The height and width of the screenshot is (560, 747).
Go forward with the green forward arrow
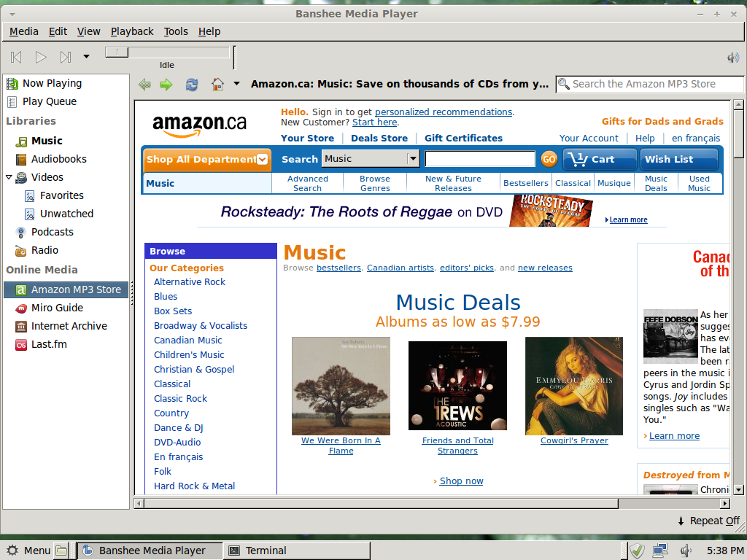coord(166,85)
